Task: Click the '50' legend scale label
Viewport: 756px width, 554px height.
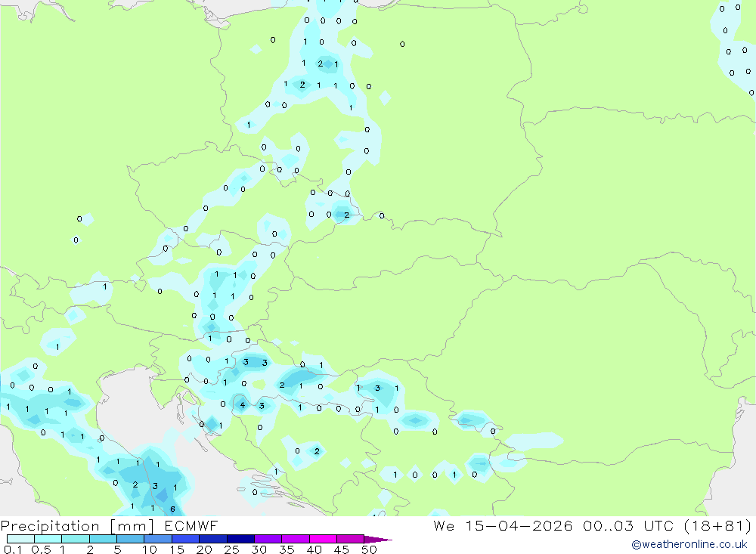Action: pyautogui.click(x=369, y=549)
